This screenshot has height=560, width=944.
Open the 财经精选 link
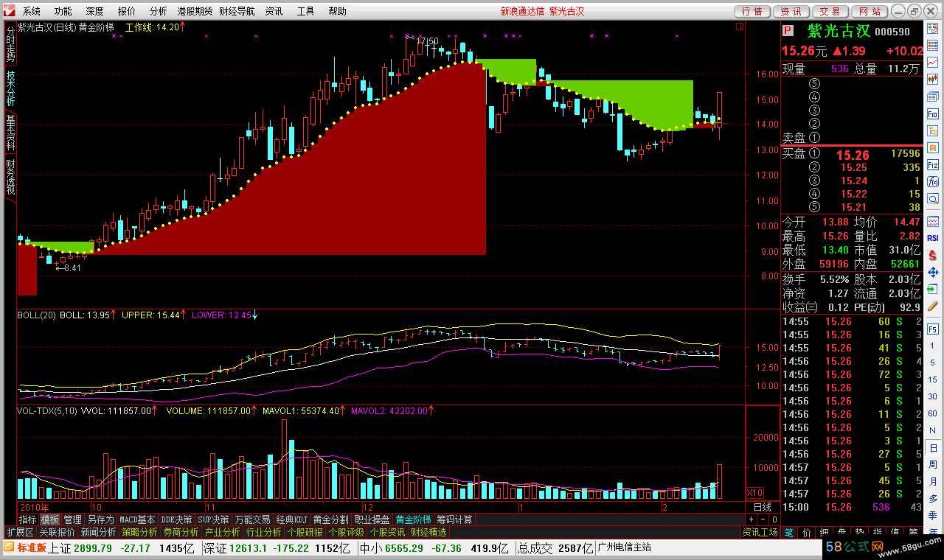pos(428,531)
